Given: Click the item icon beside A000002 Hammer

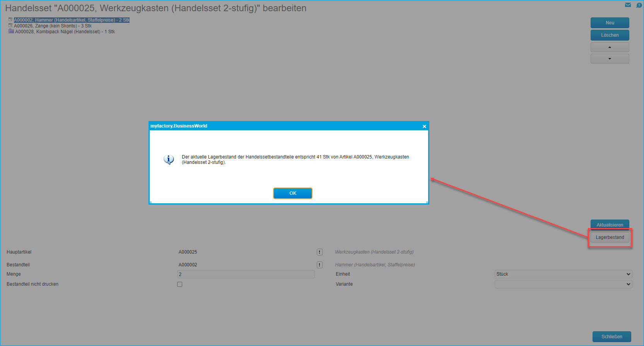Looking at the screenshot, I should (x=10, y=20).
